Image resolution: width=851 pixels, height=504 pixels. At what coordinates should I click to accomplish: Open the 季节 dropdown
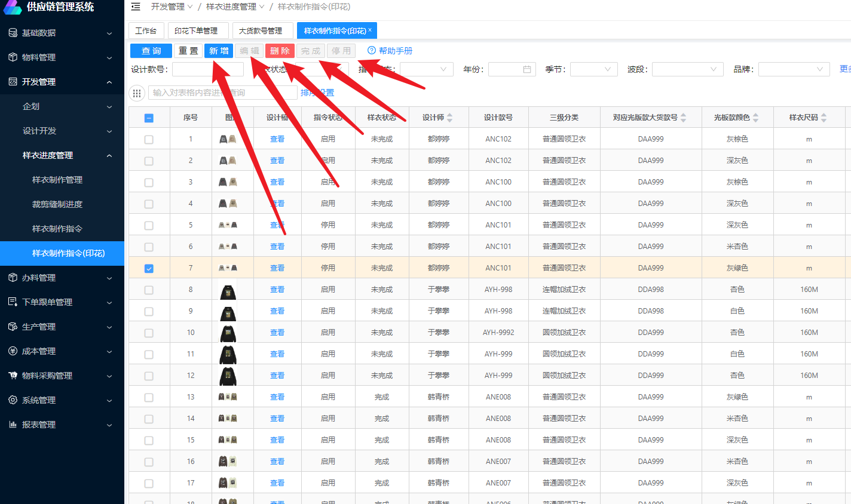(x=593, y=69)
